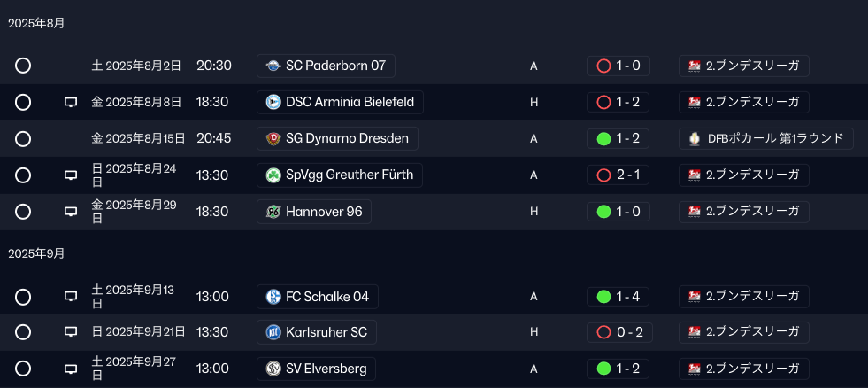The height and width of the screenshot is (388, 868).
Task: Click the TV broadcast icon on Schalke 04 row
Action: pos(71,297)
